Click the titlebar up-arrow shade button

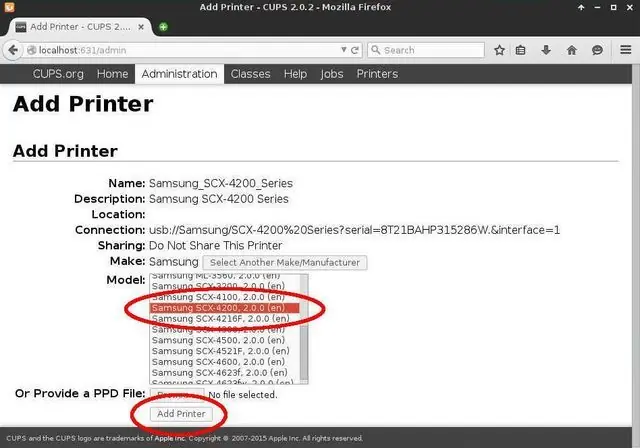tap(581, 7)
